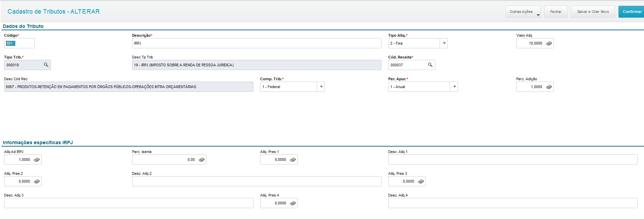Viewport: 644px width, 219px height.
Task: Click magnifier lookup for Tipo Trib.
Action: pos(46,65)
